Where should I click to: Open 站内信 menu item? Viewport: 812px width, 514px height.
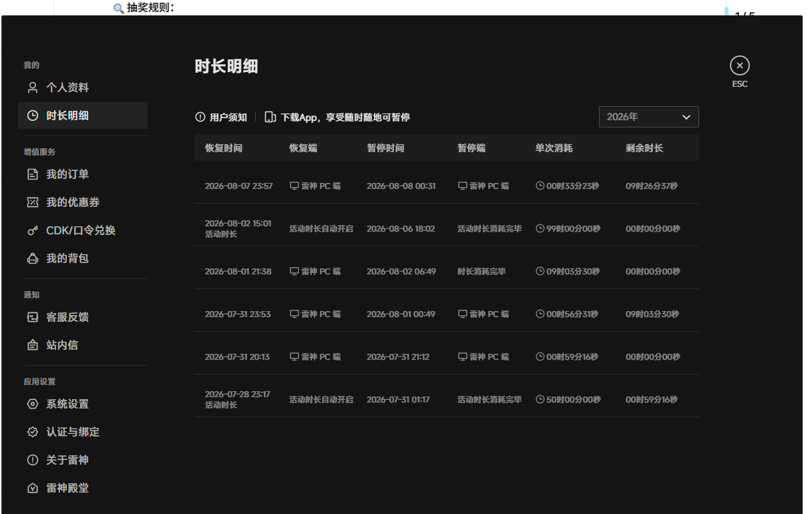[83, 345]
